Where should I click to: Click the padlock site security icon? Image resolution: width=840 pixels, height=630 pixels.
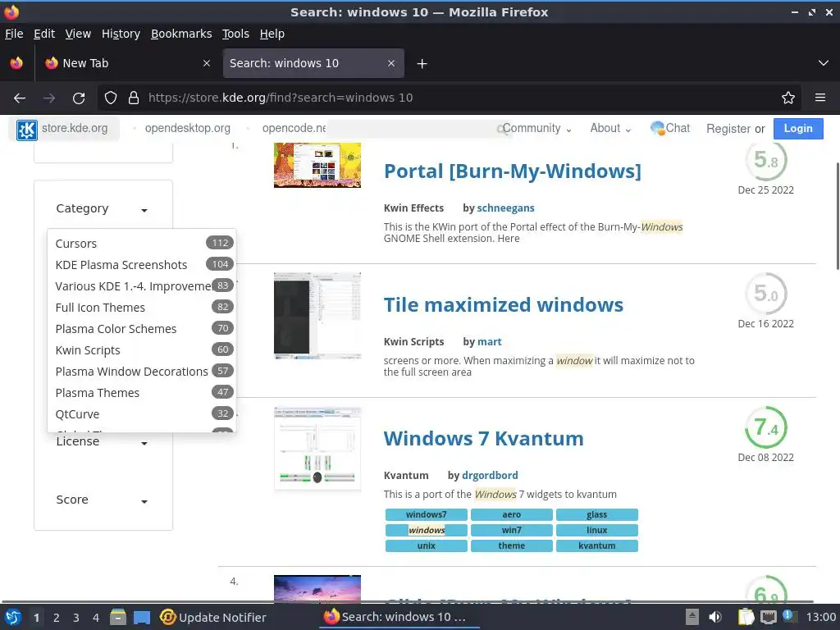(134, 98)
